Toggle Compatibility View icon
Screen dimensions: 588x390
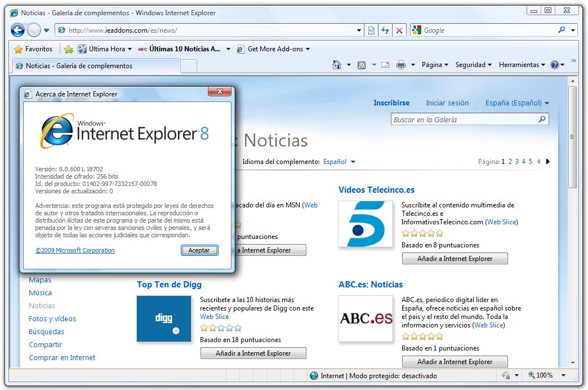[x=371, y=30]
